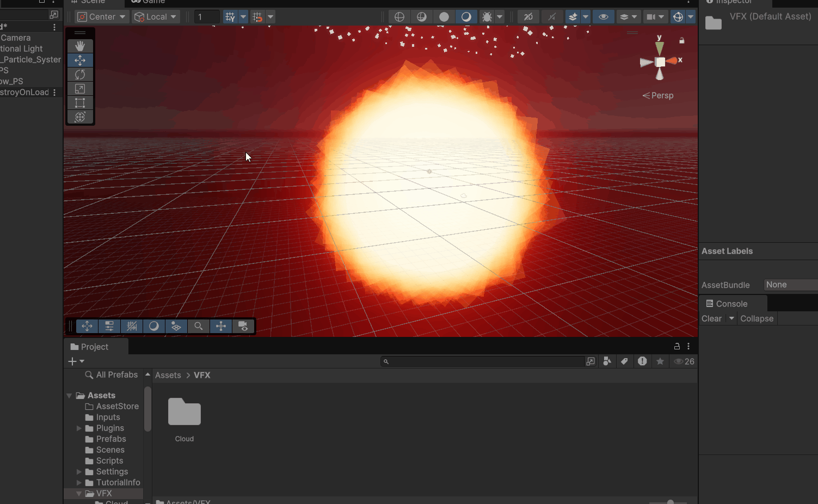The height and width of the screenshot is (504, 818).
Task: Open Gizmos options dropdown arrow
Action: click(x=691, y=17)
